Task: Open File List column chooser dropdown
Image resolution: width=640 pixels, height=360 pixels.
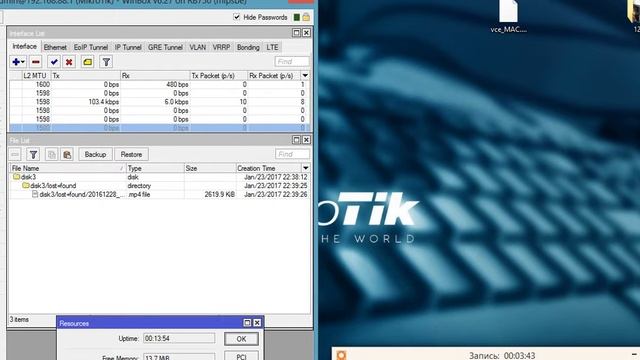Action: click(305, 168)
